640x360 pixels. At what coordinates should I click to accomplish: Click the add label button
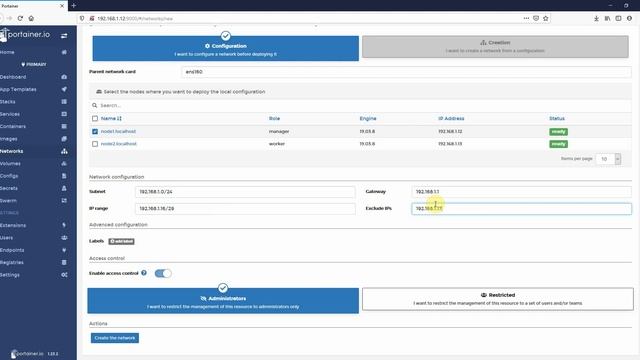pos(121,241)
